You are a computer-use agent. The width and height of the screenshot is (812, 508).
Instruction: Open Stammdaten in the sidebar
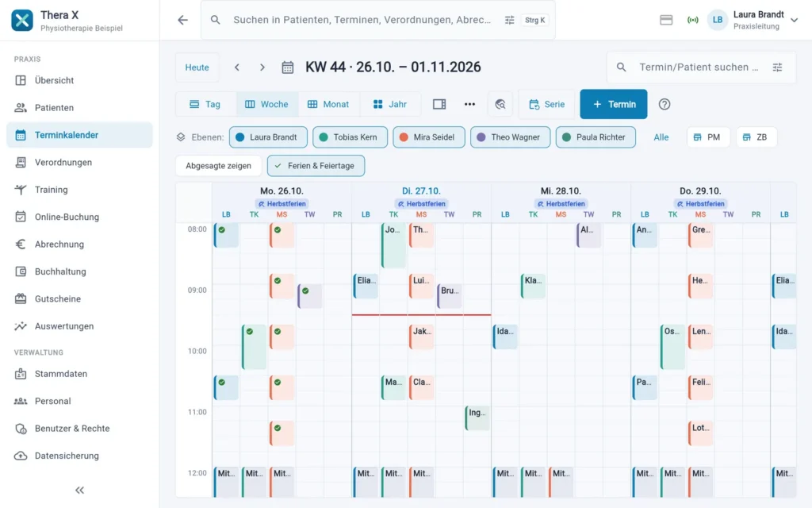point(80,374)
